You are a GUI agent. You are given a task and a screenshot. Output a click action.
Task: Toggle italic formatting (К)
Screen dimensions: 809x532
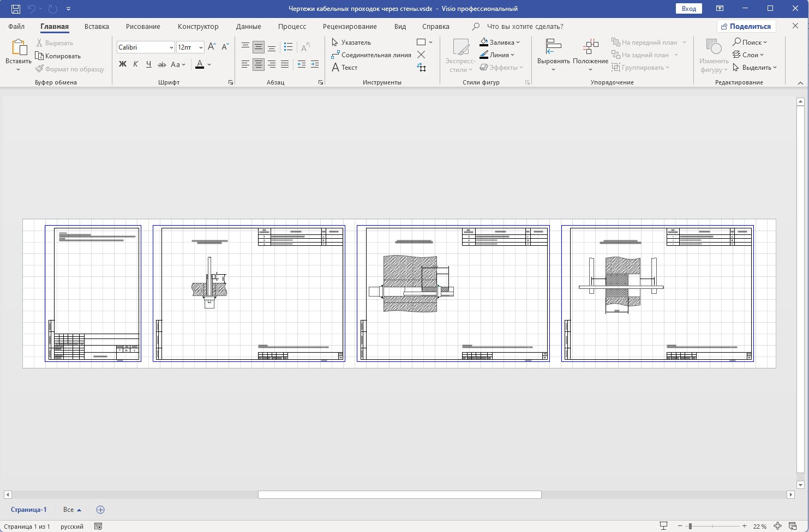click(136, 64)
